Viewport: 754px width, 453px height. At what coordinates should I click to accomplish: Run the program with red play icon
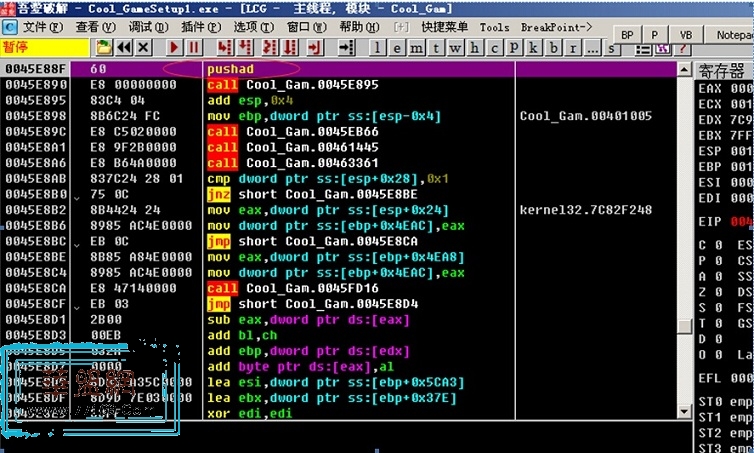[174, 47]
